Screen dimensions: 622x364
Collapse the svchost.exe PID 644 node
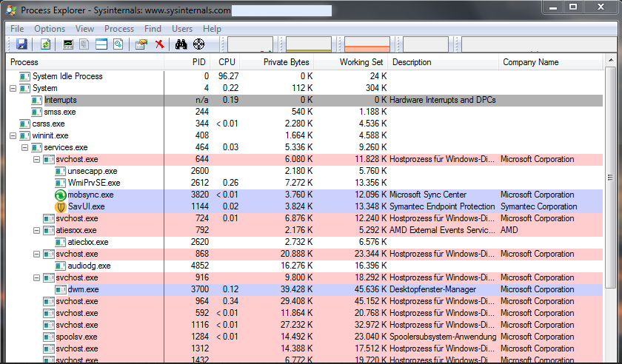(x=37, y=159)
